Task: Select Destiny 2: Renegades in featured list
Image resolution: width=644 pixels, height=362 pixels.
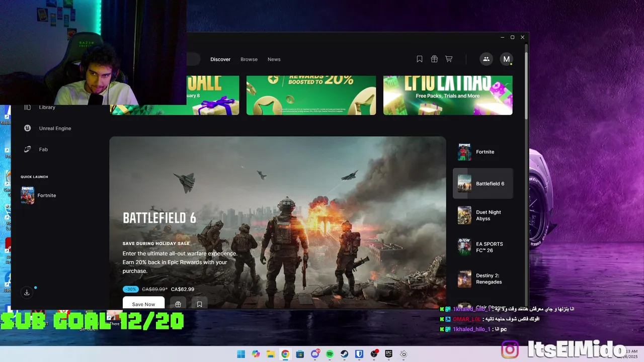Action: pyautogui.click(x=483, y=279)
